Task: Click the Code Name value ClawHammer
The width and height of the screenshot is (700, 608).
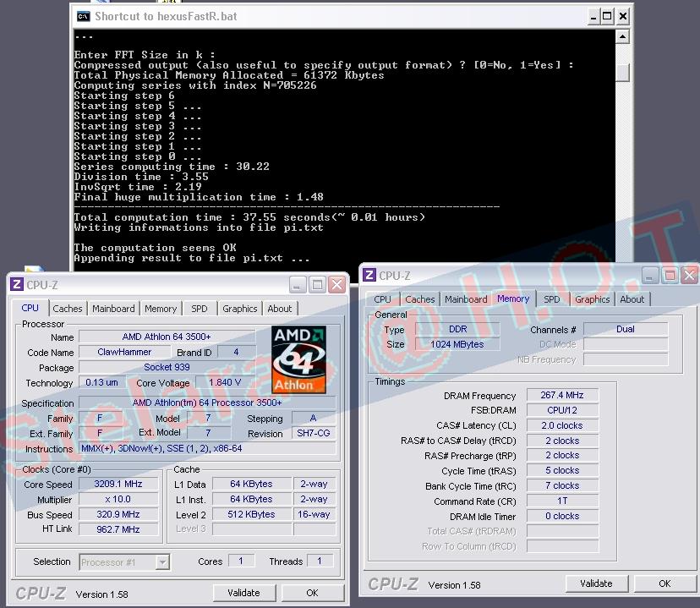Action: [x=124, y=352]
